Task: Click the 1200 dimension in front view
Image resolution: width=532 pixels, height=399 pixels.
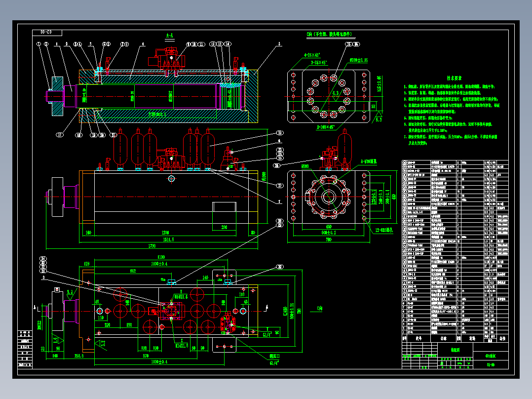Action: 165,233
